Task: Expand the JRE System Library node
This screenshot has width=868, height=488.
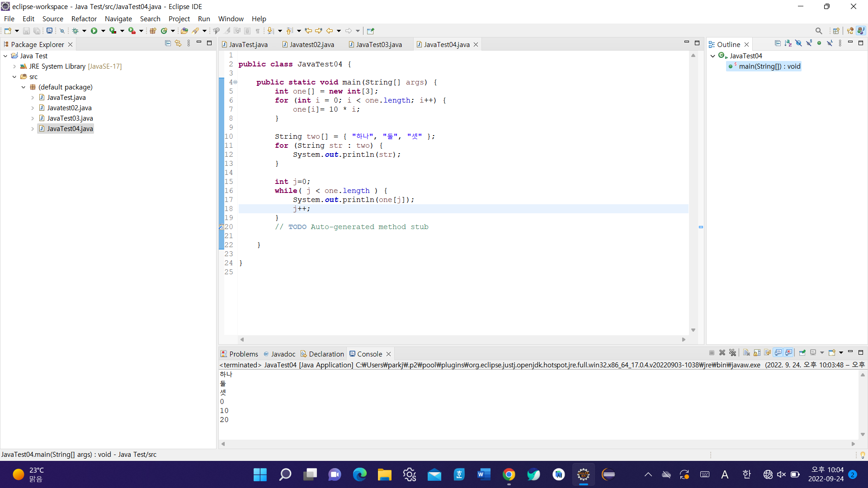Action: (x=14, y=66)
